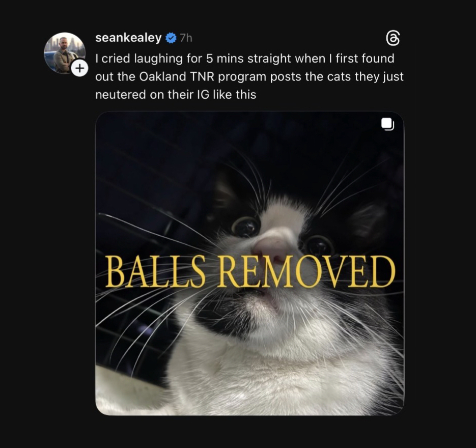Click the blue verified badge
The width and height of the screenshot is (476, 448).
[171, 38]
